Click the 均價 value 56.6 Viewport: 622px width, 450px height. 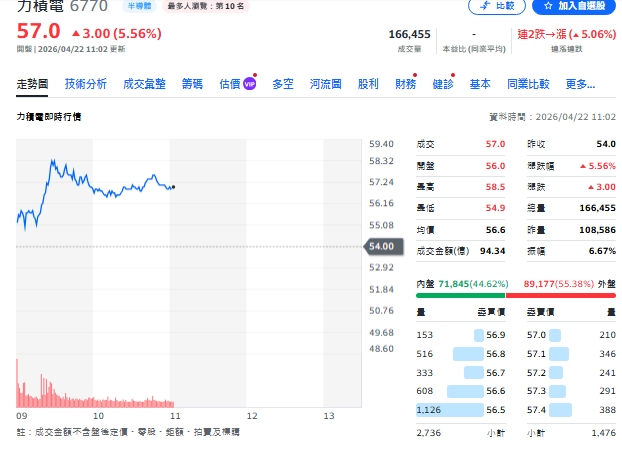(x=495, y=230)
